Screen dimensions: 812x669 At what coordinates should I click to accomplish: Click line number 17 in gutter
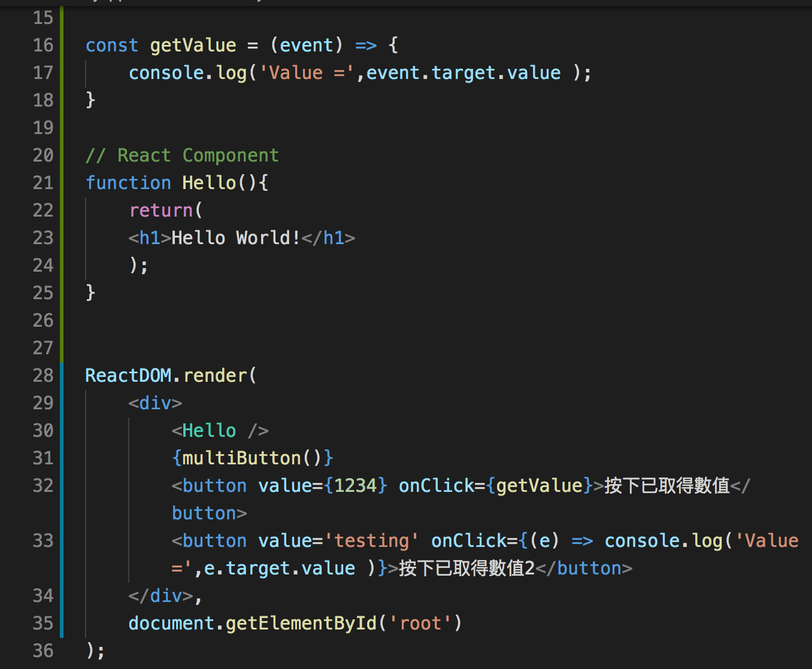43,72
